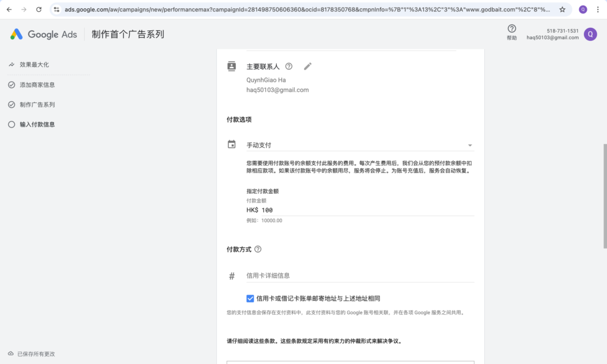Screen dimensions: 607x364
Task: Click the Google Ads logo
Action: [x=43, y=34]
